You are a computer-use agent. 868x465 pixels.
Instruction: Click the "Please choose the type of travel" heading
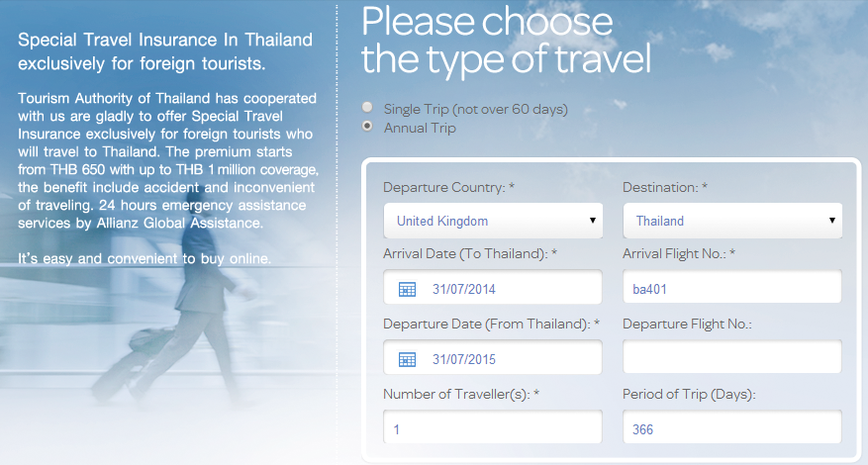click(506, 41)
